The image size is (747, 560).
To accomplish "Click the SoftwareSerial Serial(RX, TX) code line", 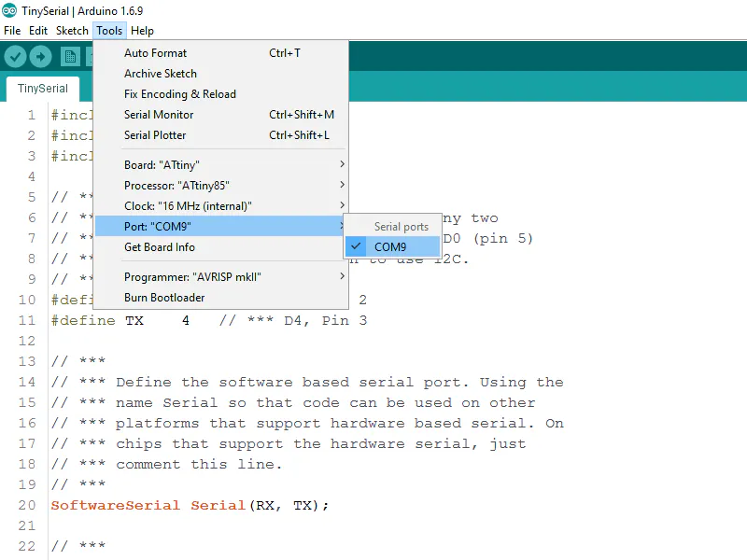I will [190, 505].
